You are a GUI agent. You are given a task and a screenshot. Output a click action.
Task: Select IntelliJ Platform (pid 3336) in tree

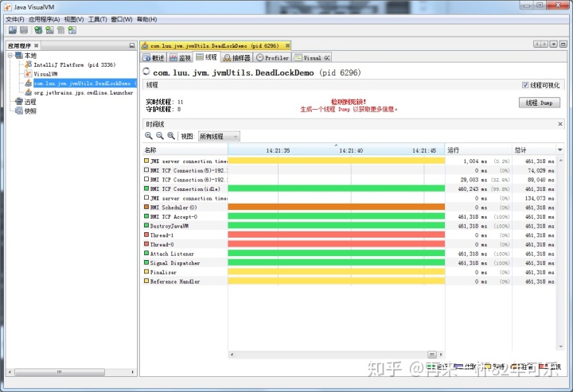[75, 64]
